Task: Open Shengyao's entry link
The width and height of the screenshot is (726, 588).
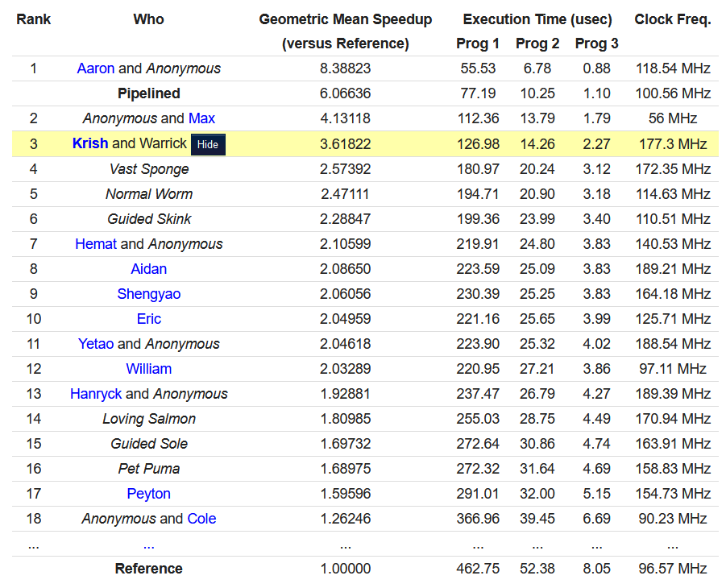Action: click(x=148, y=293)
